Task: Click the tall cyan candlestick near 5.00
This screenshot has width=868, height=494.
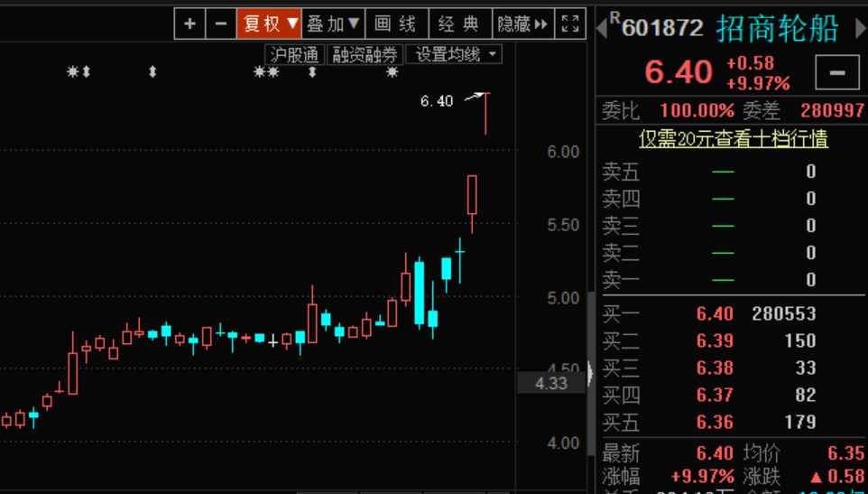Action: pos(419,293)
